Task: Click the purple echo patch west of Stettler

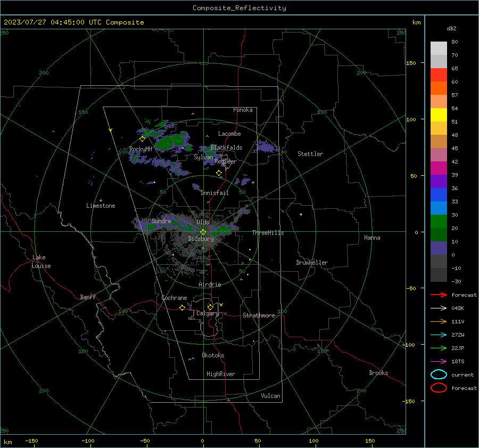Action: 267,146
